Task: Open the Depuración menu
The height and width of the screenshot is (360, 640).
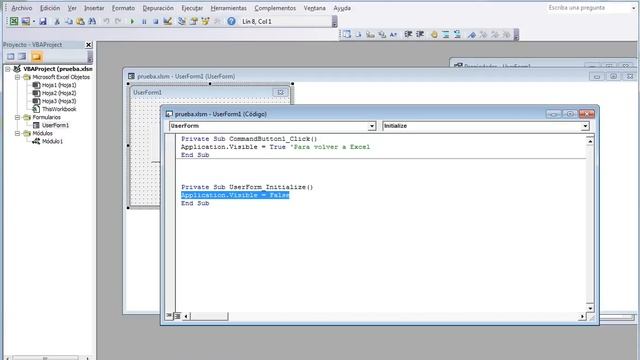Action: coord(158,8)
